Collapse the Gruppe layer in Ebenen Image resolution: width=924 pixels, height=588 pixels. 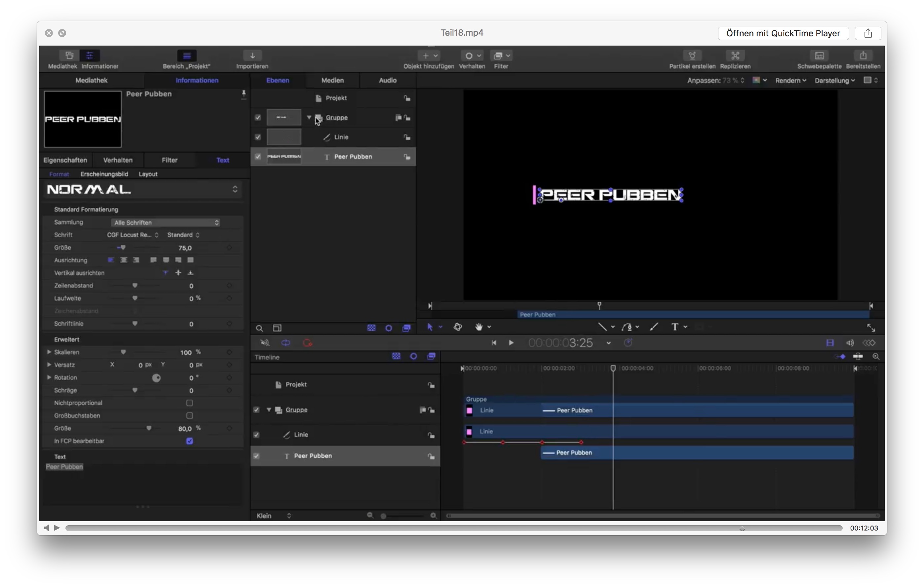tap(309, 117)
